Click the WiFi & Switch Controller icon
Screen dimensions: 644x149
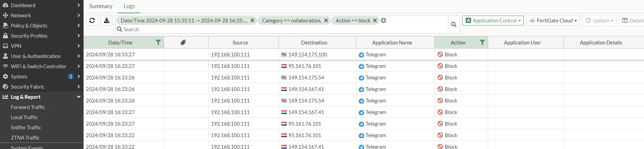5,66
